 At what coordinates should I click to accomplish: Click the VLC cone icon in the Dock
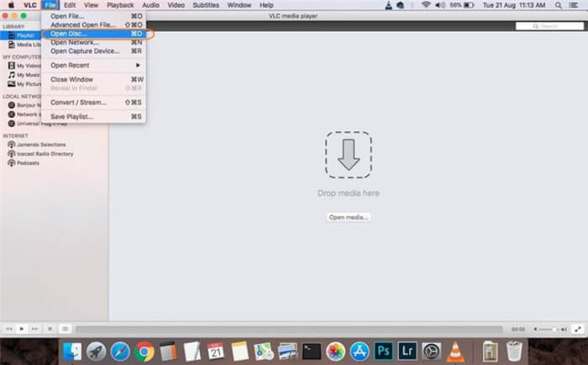click(455, 352)
